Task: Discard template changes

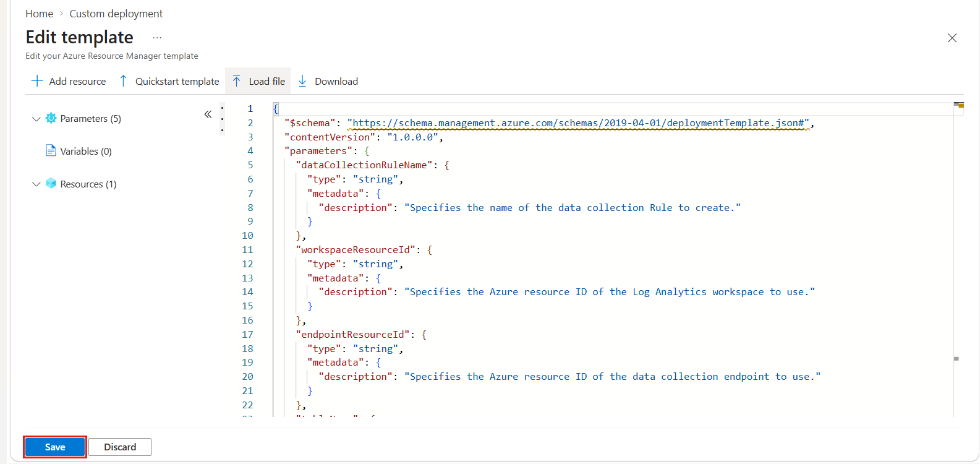Action: tap(120, 447)
